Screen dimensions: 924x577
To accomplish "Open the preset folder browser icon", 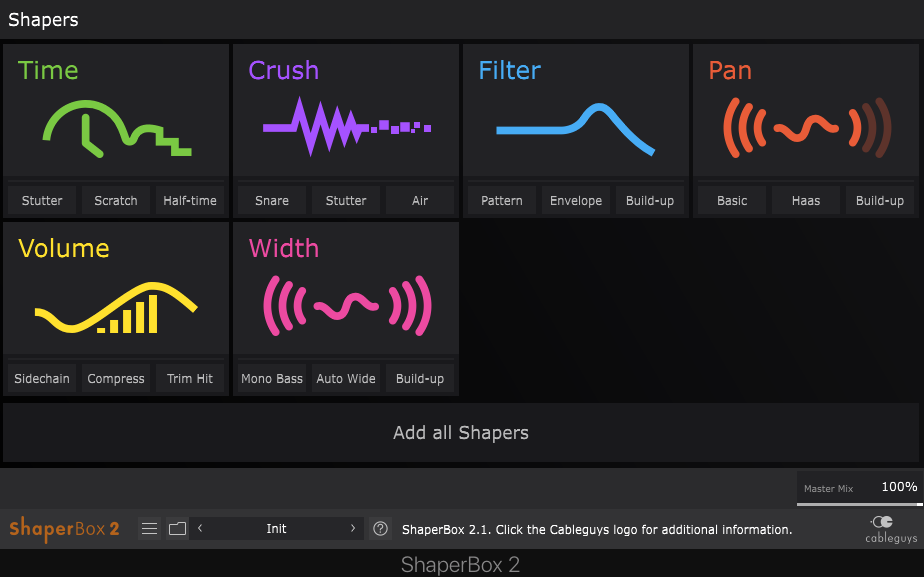I will tap(177, 529).
